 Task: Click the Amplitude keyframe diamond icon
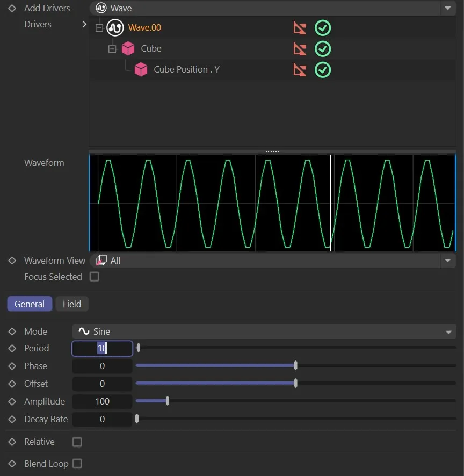pyautogui.click(x=12, y=402)
